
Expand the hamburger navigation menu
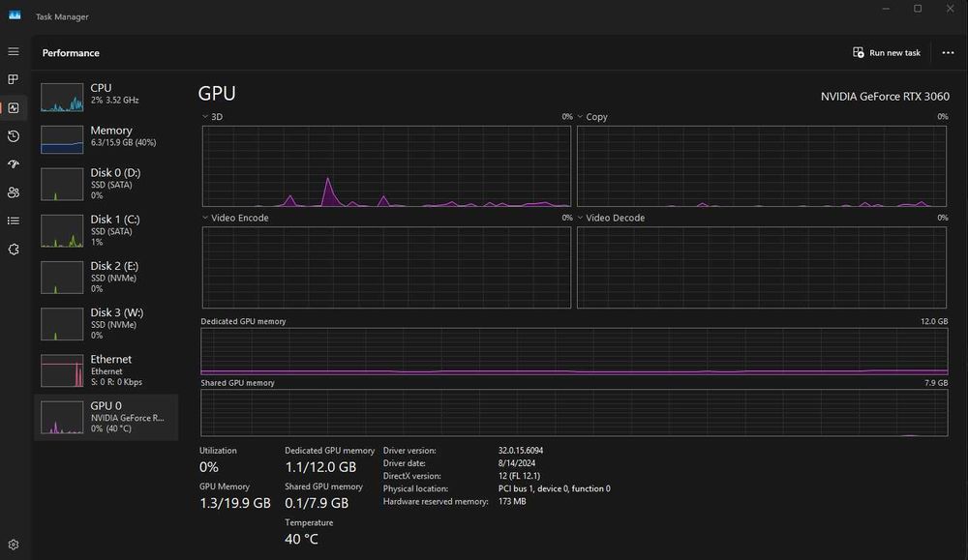14,51
